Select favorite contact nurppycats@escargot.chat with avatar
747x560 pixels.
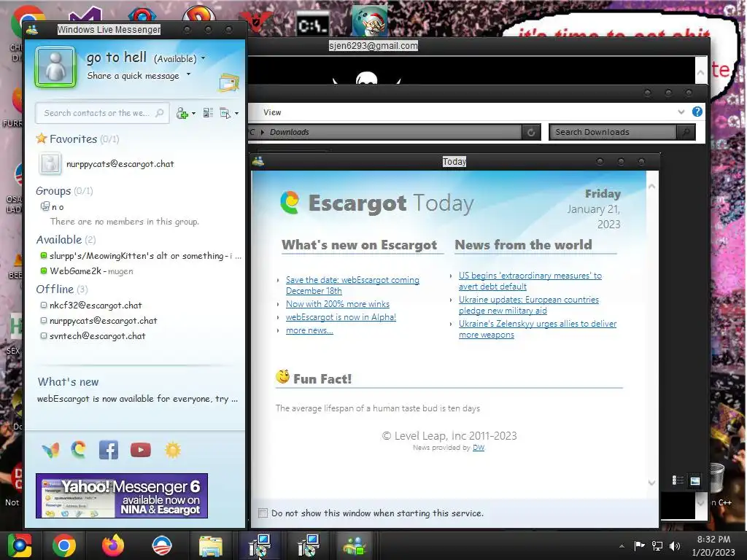[x=106, y=163]
